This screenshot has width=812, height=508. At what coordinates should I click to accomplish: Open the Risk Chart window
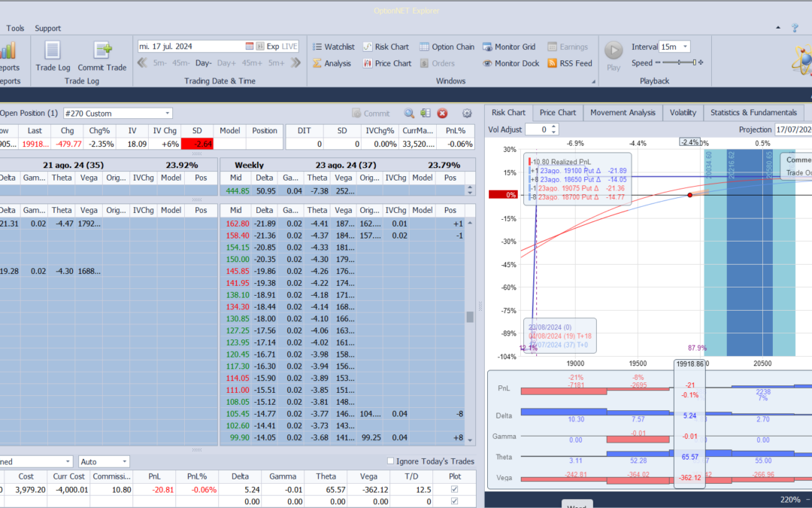[385, 47]
